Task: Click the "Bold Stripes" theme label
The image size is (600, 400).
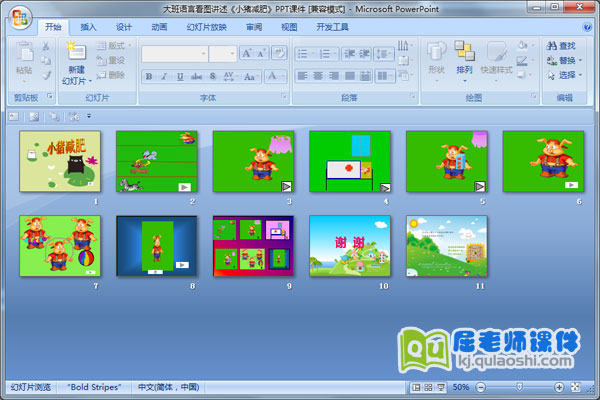Action: 96,387
